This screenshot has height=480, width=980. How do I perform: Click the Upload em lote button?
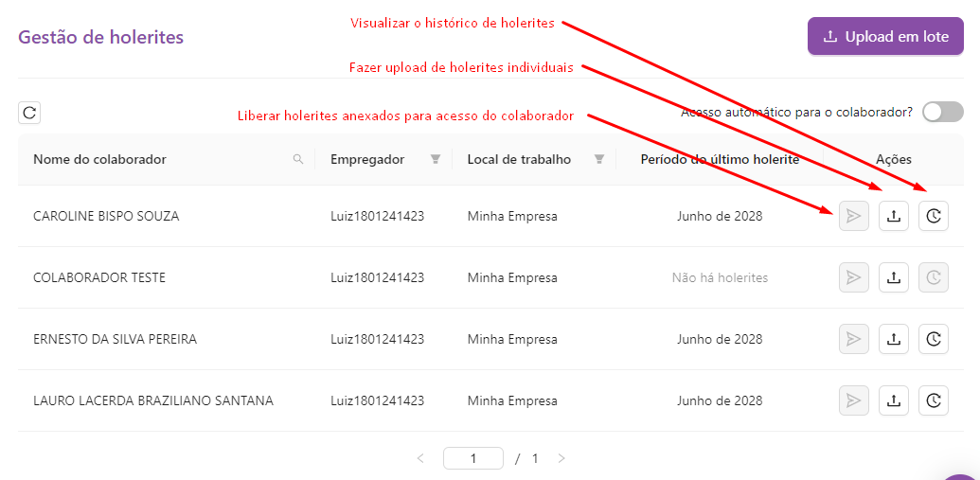(885, 37)
